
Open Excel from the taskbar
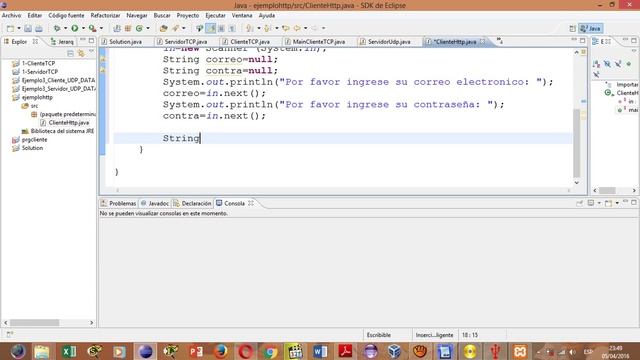tap(69, 351)
